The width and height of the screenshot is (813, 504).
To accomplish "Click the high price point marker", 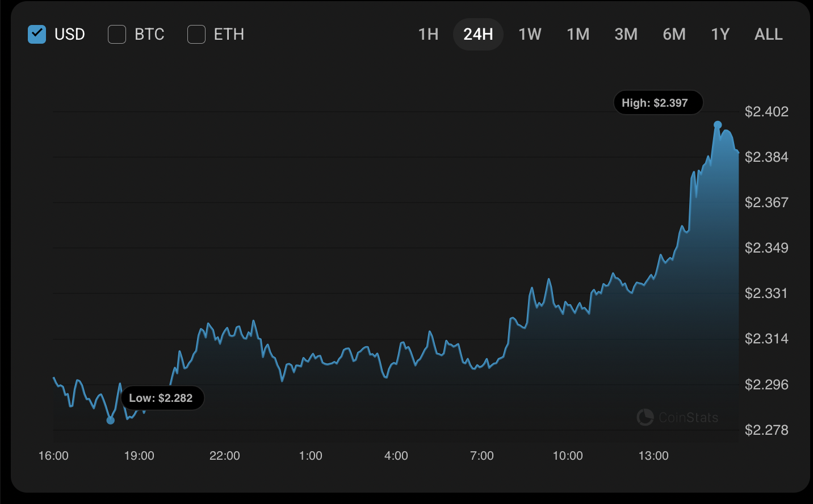I will tap(718, 125).
